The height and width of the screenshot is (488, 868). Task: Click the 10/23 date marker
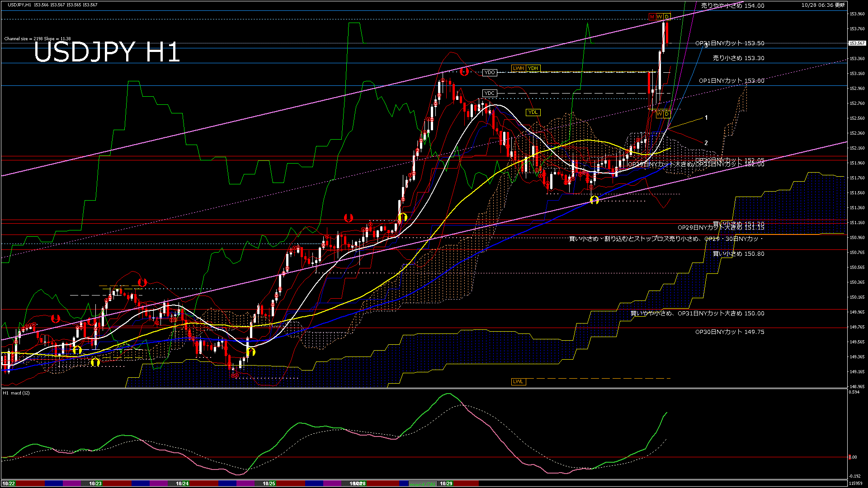[x=95, y=483]
